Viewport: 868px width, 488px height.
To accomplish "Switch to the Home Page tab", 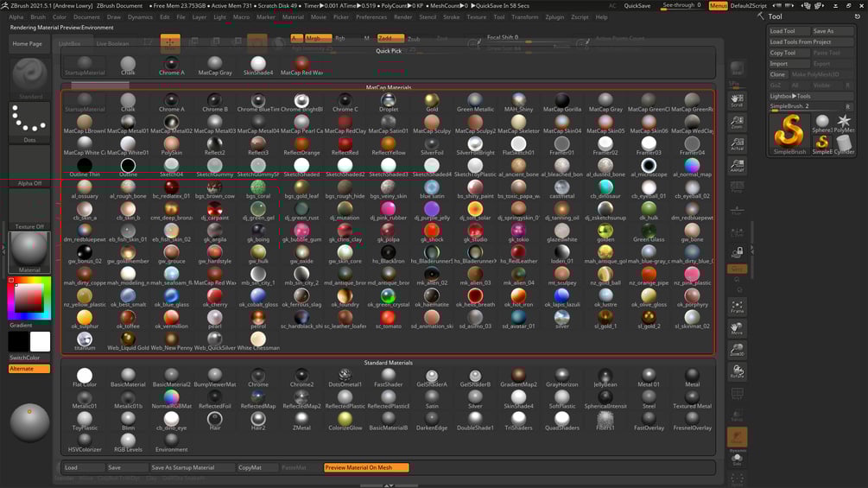I will tap(27, 43).
